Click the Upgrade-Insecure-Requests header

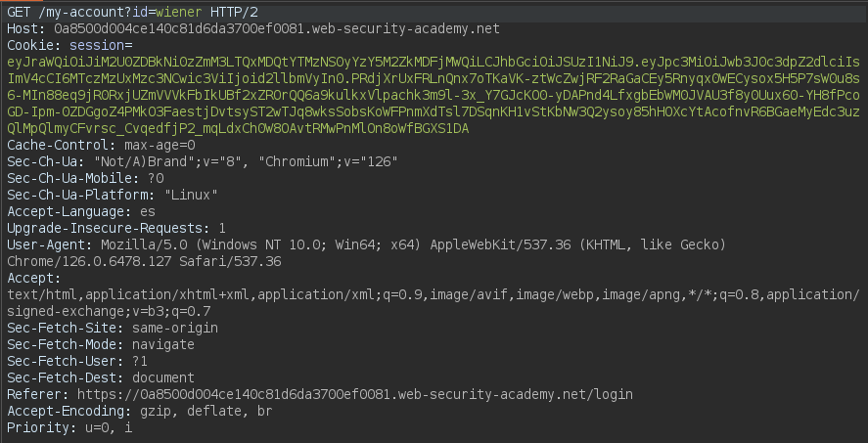pyautogui.click(x=116, y=228)
